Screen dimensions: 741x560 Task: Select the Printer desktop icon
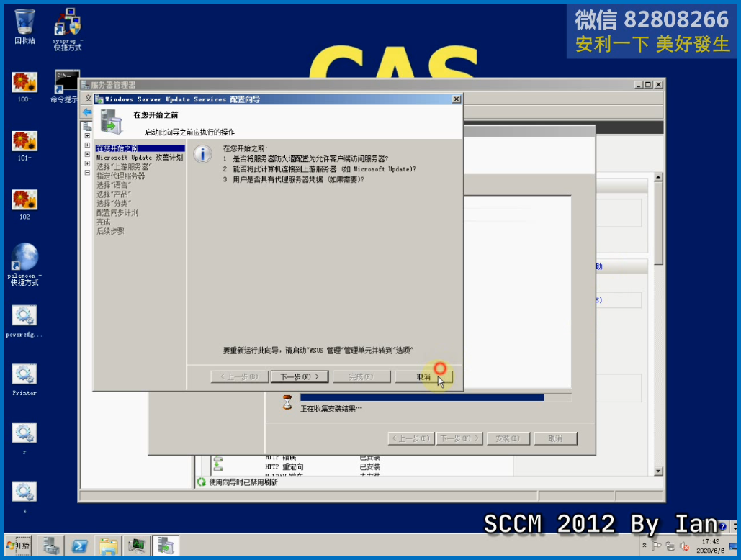(24, 380)
